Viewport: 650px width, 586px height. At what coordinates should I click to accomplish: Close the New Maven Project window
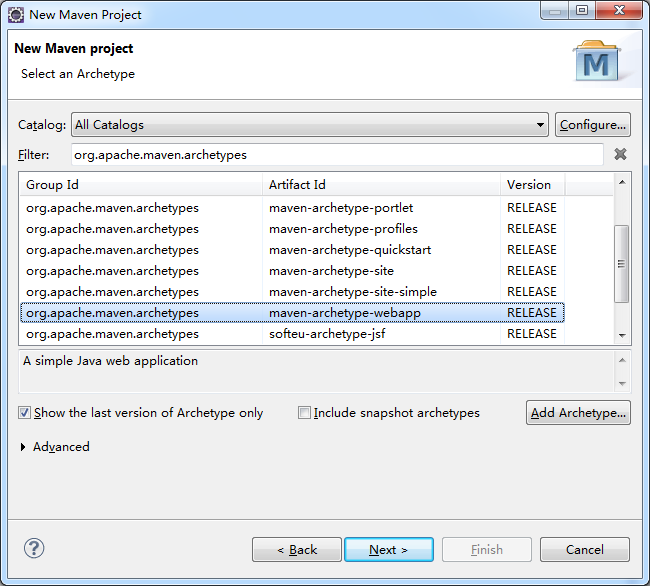click(x=619, y=10)
